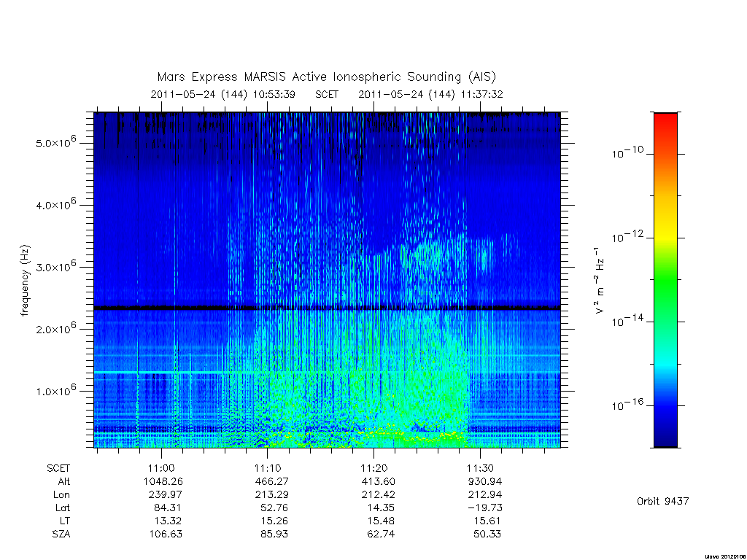Viewport: 747px width, 560px height.
Task: Click the 11:30 time tick label
Action: tap(480, 468)
